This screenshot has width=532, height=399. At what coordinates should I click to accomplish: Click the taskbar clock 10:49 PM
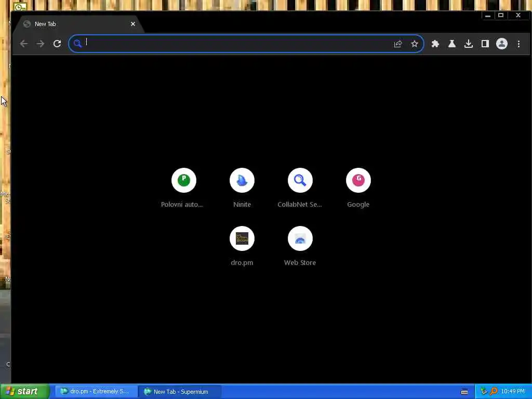(x=513, y=392)
